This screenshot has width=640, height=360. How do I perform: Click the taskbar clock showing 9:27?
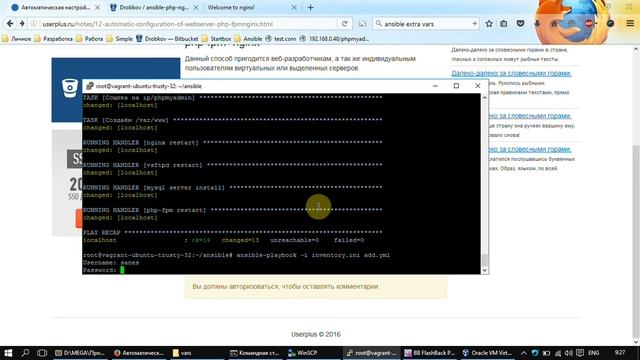pyautogui.click(x=620, y=352)
